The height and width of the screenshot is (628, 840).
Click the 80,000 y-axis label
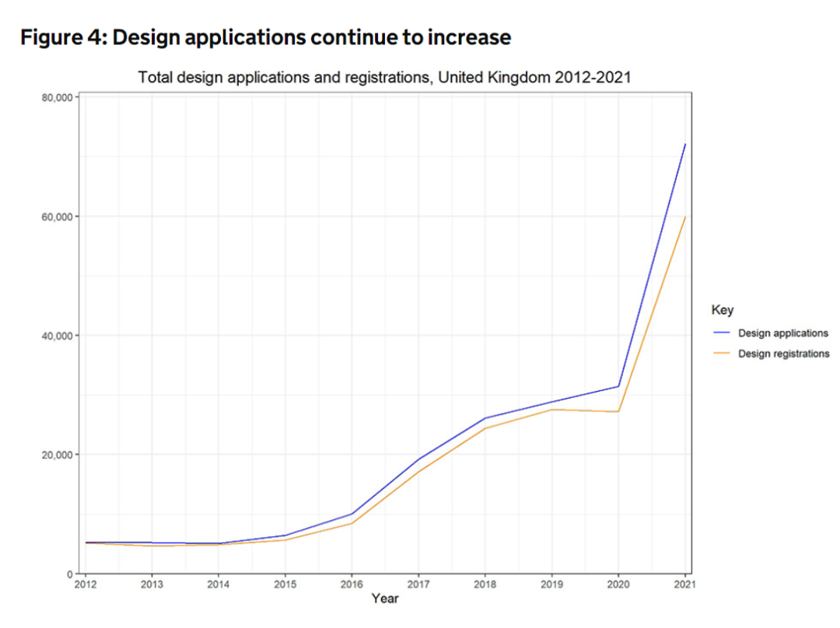tap(55, 97)
